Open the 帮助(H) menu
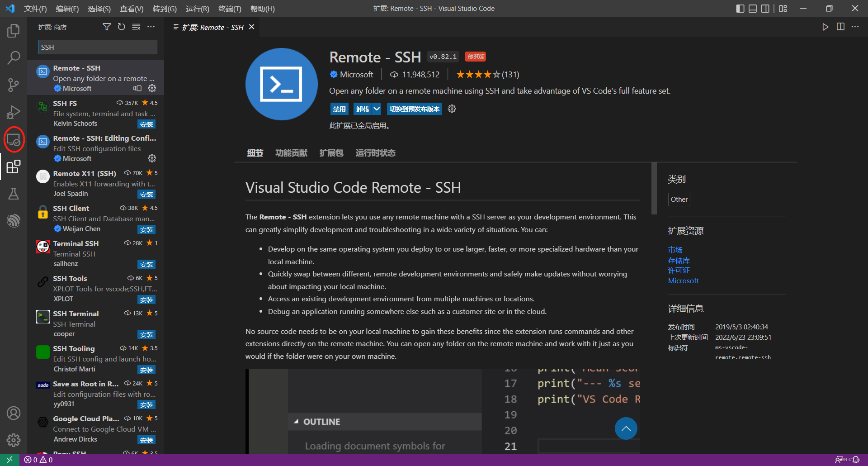 coord(262,9)
